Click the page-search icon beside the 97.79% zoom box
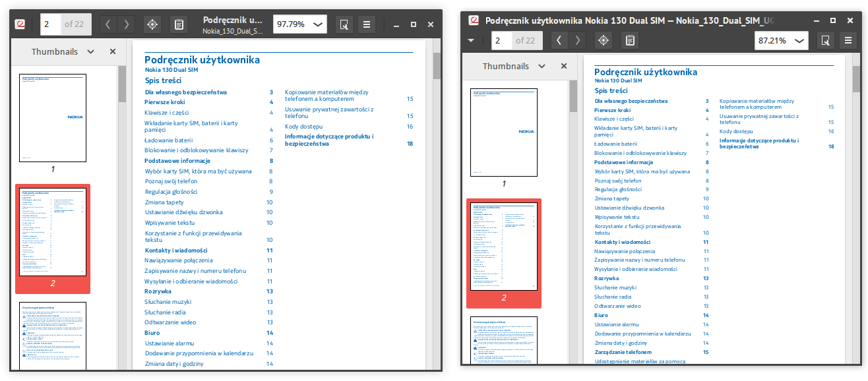The image size is (868, 381). click(344, 24)
